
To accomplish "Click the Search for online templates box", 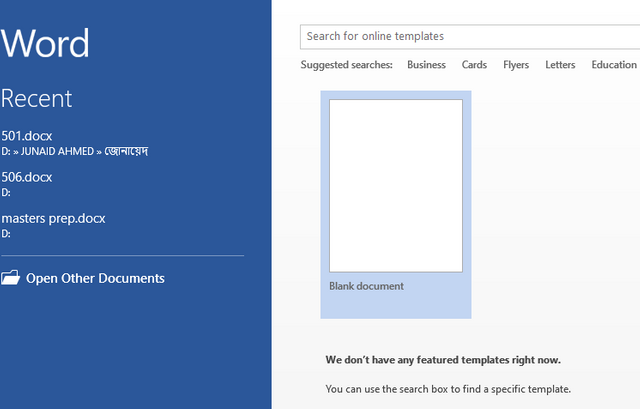I will pos(470,37).
